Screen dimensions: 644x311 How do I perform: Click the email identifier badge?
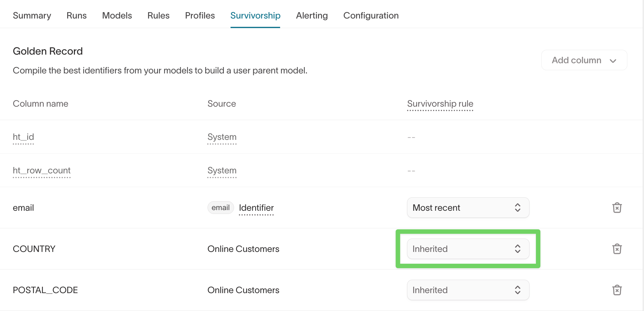[x=221, y=208]
